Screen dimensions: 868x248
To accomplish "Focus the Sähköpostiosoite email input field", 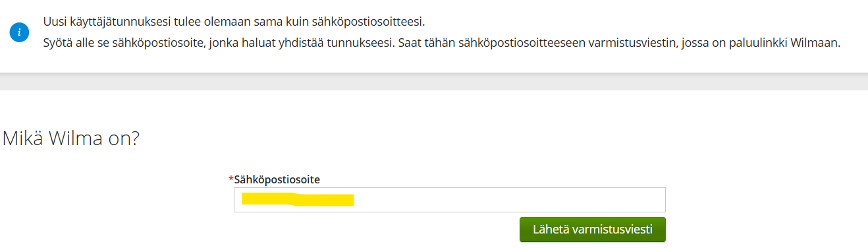I will click(449, 200).
